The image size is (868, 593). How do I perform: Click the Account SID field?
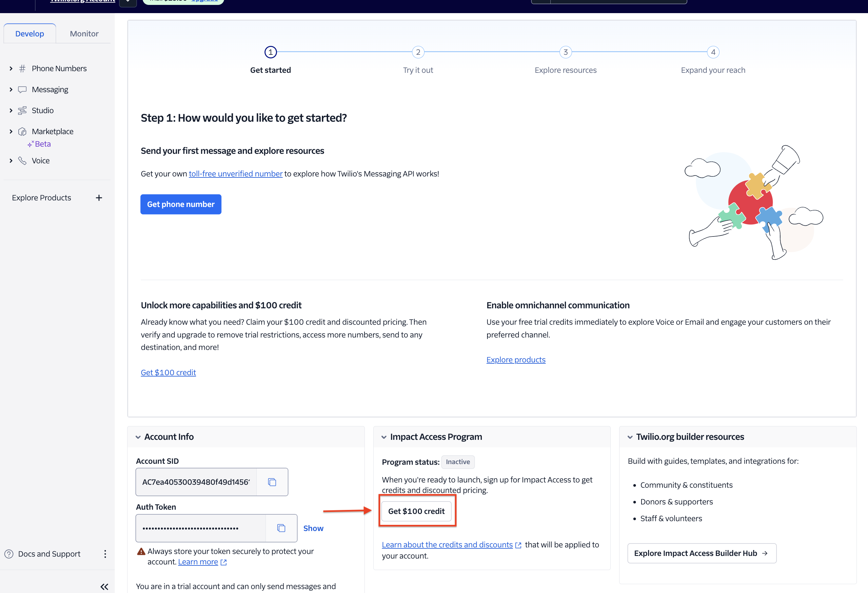coord(196,482)
